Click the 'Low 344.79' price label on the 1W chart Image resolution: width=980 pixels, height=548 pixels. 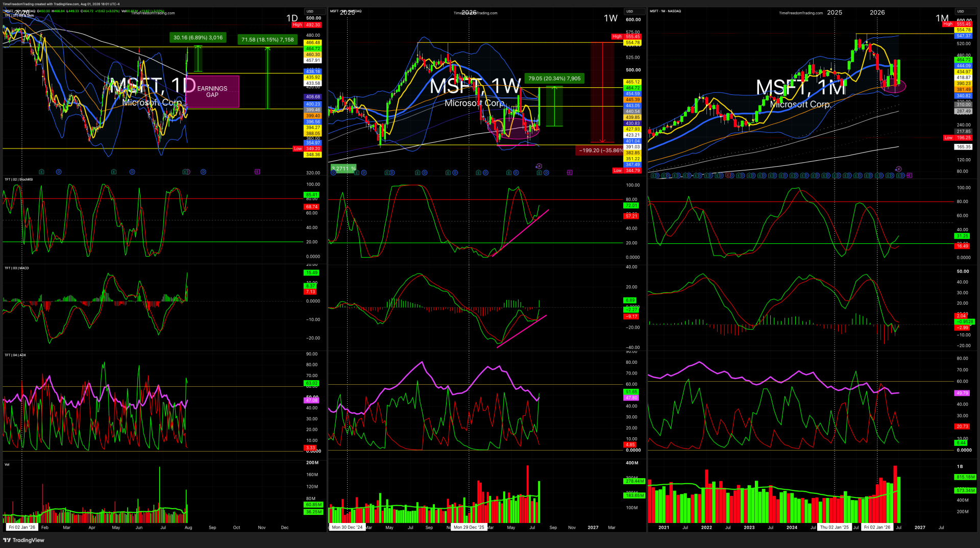(x=627, y=170)
